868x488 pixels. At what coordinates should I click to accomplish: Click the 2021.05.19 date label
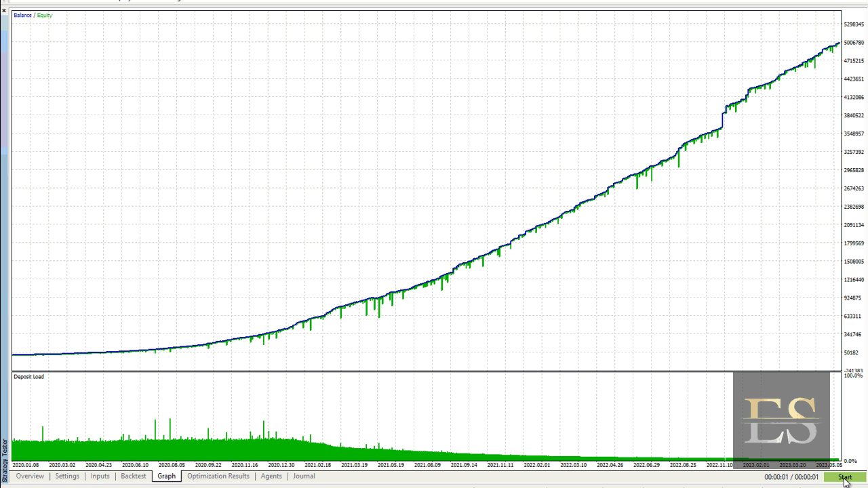coord(391,466)
